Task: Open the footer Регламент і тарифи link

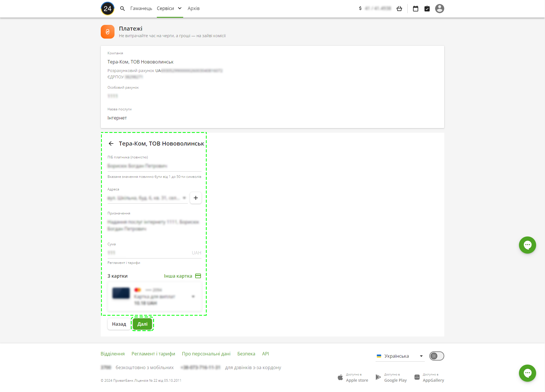Action: 153,354
